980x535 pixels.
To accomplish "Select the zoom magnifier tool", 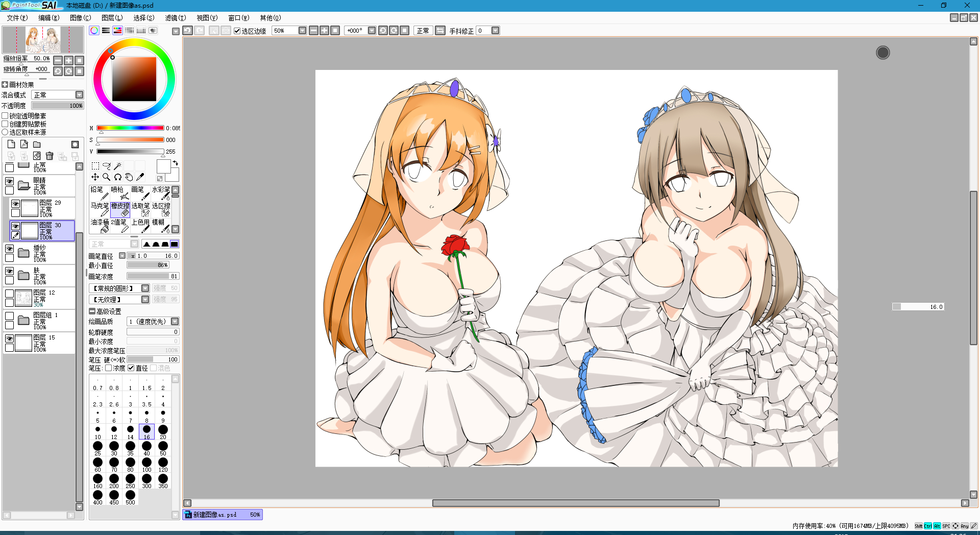I will tap(107, 177).
